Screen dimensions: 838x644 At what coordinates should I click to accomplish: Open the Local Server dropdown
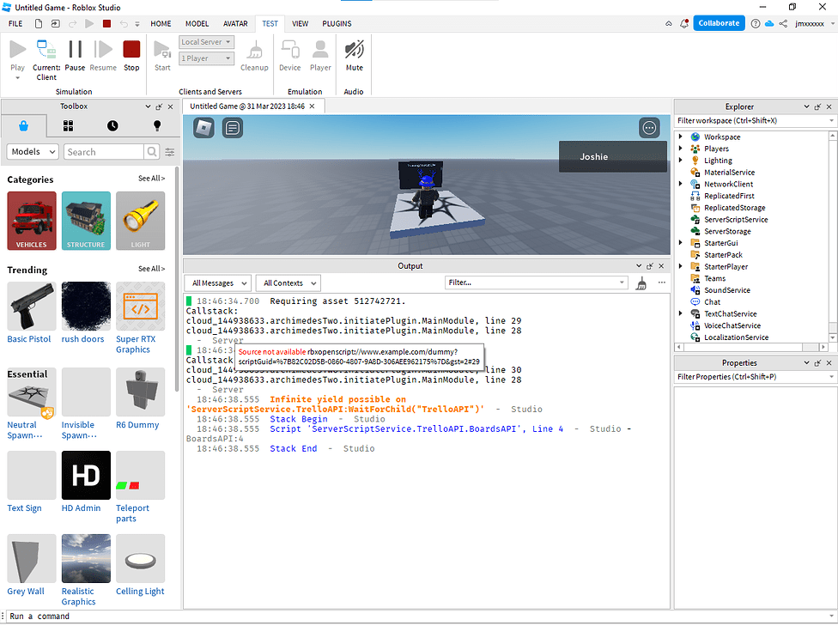(205, 41)
